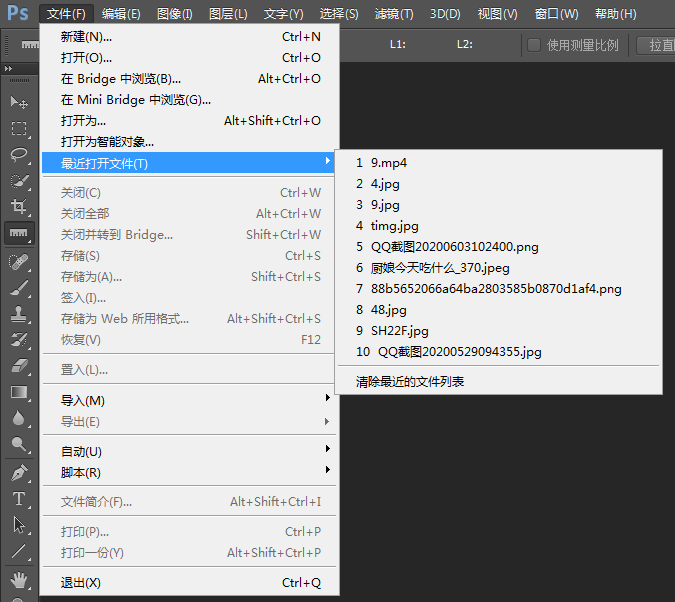
Task: Choose 打开为智能对象... menu entry
Action: pyautogui.click(x=188, y=142)
